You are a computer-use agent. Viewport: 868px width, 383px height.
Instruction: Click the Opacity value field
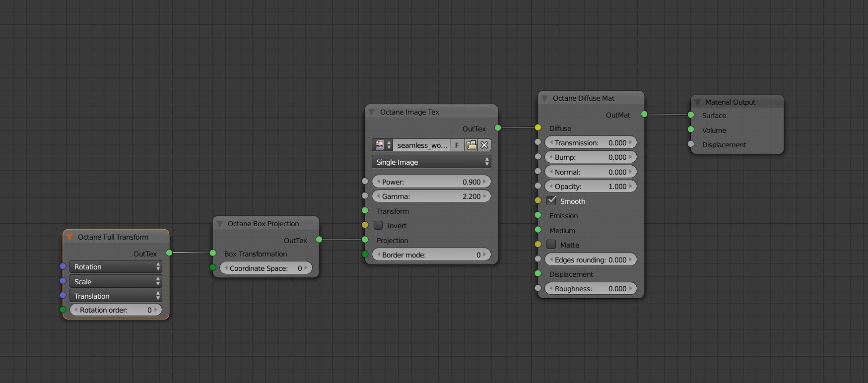591,186
